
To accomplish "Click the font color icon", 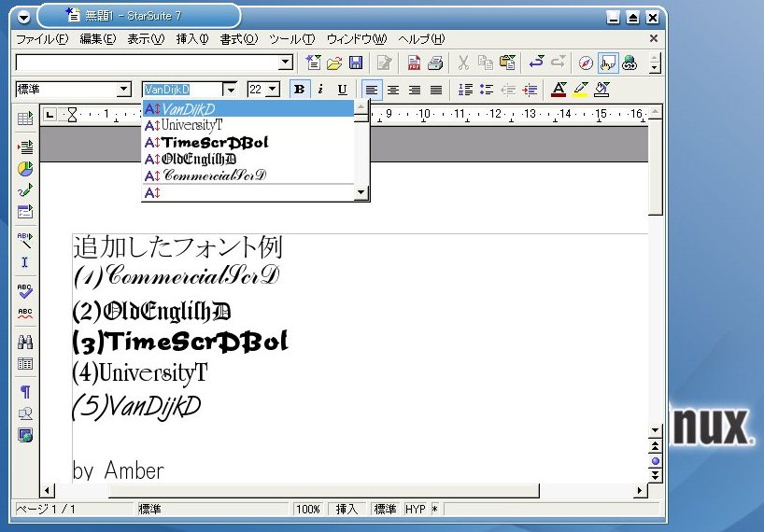I will point(559,90).
